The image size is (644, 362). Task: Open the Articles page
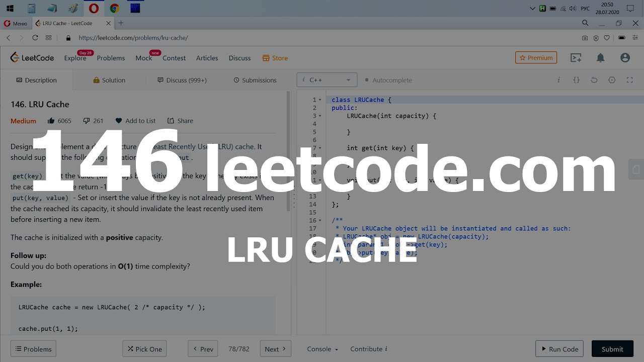(207, 58)
